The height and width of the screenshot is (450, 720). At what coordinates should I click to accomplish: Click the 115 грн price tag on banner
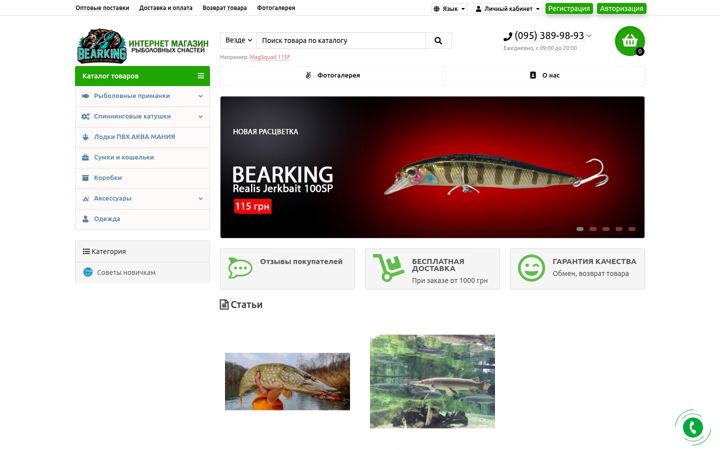(x=253, y=206)
